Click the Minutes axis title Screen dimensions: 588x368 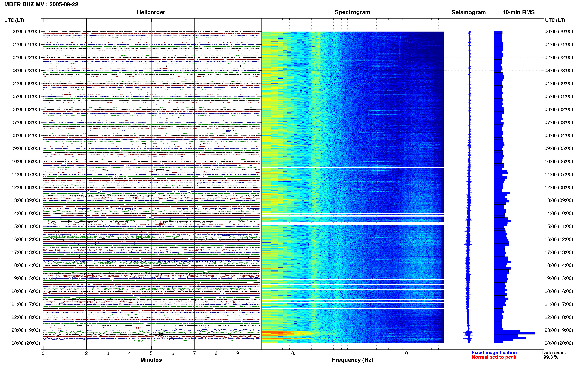[x=151, y=360]
